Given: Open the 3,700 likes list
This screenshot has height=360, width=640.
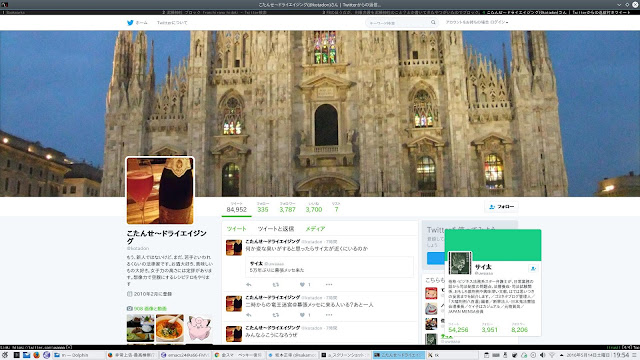Looking at the screenshot, I should [313, 207].
